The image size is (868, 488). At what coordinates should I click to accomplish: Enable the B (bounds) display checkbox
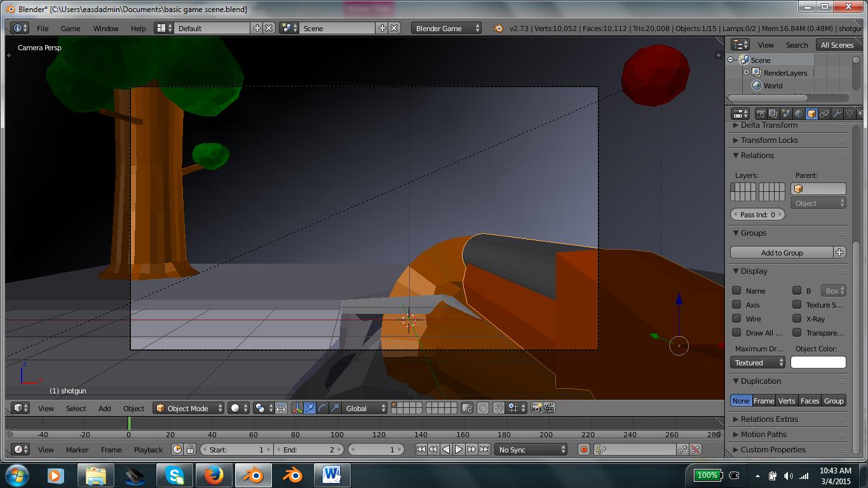click(797, 290)
